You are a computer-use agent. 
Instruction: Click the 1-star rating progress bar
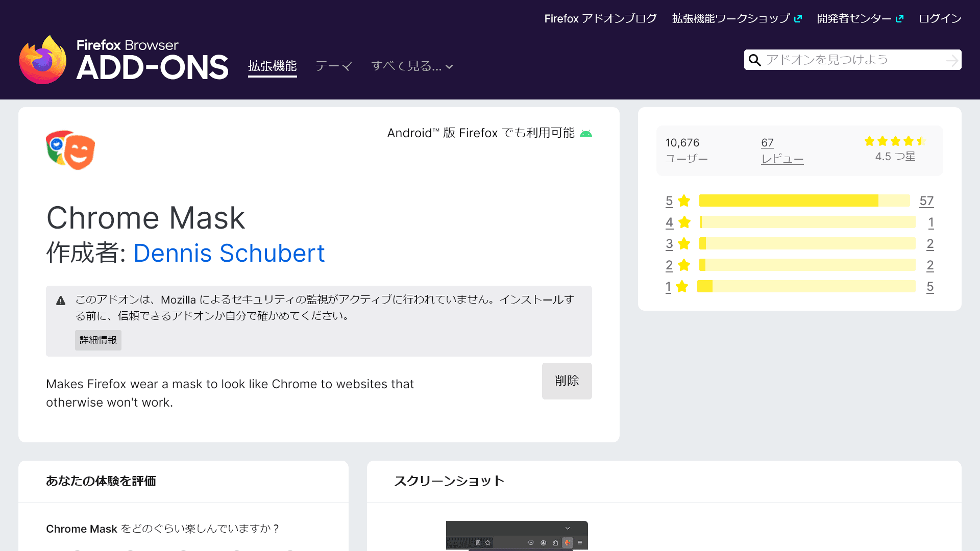click(806, 287)
